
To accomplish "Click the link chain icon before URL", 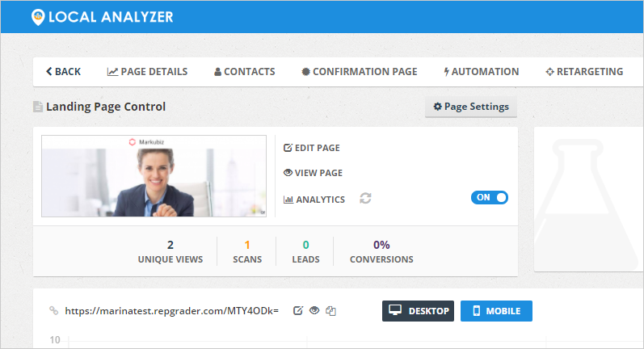I will tap(54, 310).
